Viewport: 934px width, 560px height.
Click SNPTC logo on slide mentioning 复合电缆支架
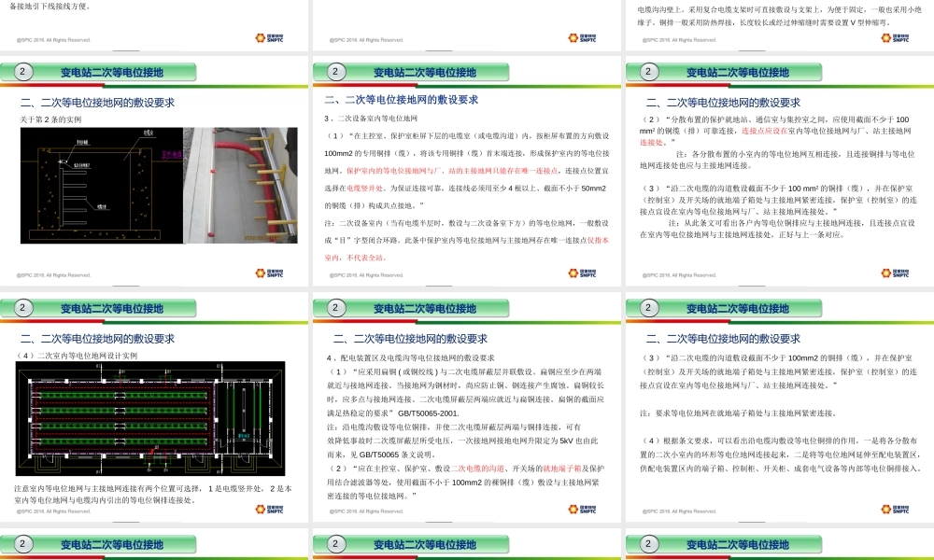click(896, 38)
